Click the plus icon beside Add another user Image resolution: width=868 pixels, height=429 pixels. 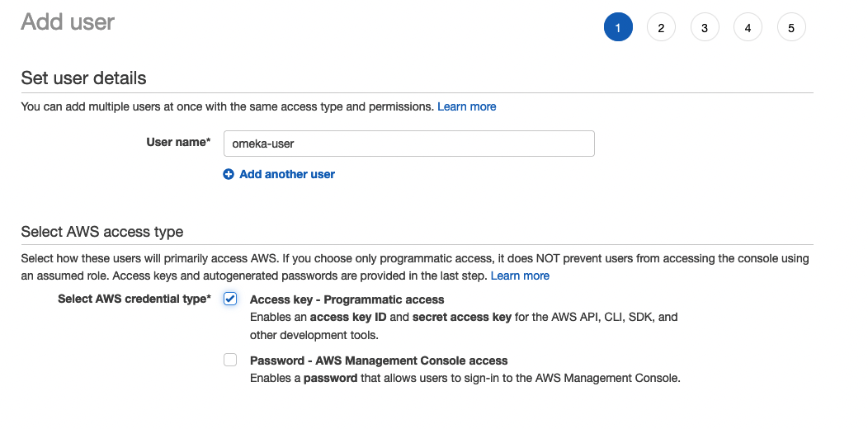click(228, 174)
